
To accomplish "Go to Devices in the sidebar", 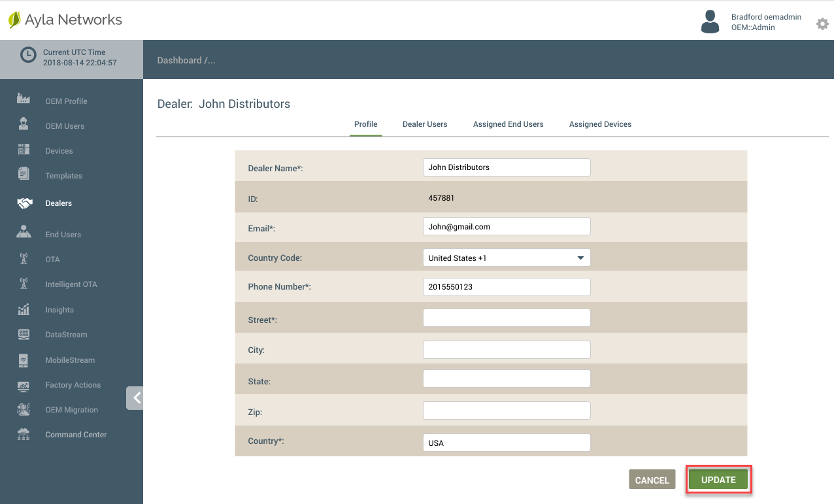I will point(59,151).
